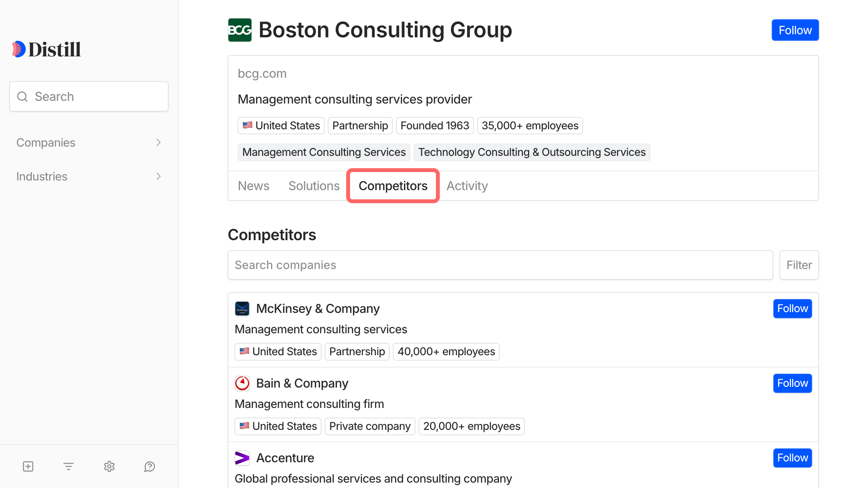
Task: Click the McKinsey & Company logo
Action: pyautogui.click(x=242, y=309)
